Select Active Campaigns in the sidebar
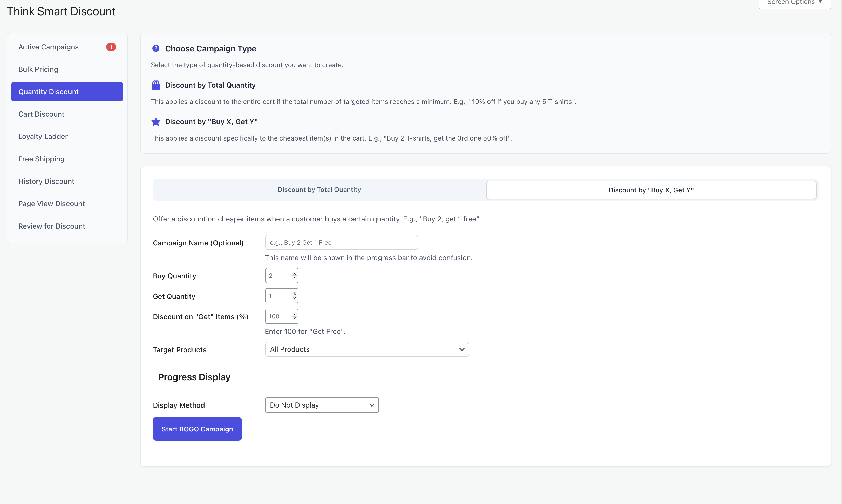The image size is (842, 504). click(48, 47)
